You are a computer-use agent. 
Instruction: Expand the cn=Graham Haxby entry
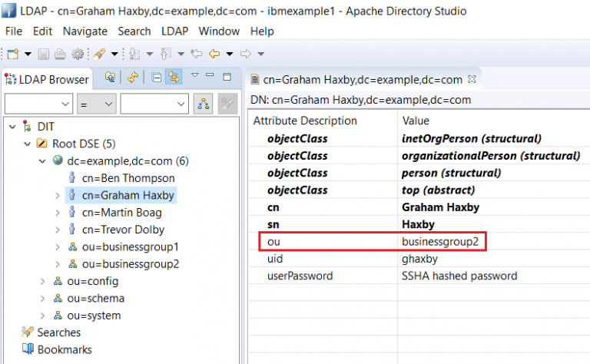pos(58,196)
